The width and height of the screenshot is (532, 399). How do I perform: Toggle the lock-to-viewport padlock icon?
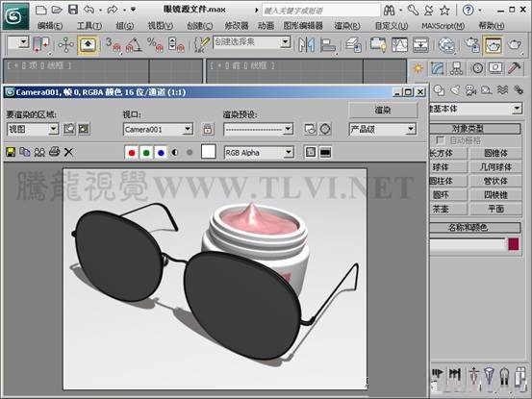[208, 129]
